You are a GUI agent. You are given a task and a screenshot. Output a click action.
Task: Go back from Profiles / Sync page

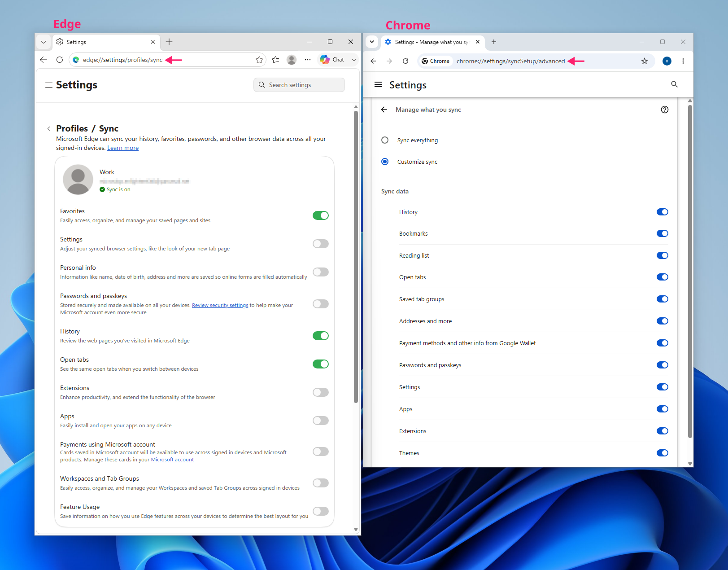click(x=48, y=129)
